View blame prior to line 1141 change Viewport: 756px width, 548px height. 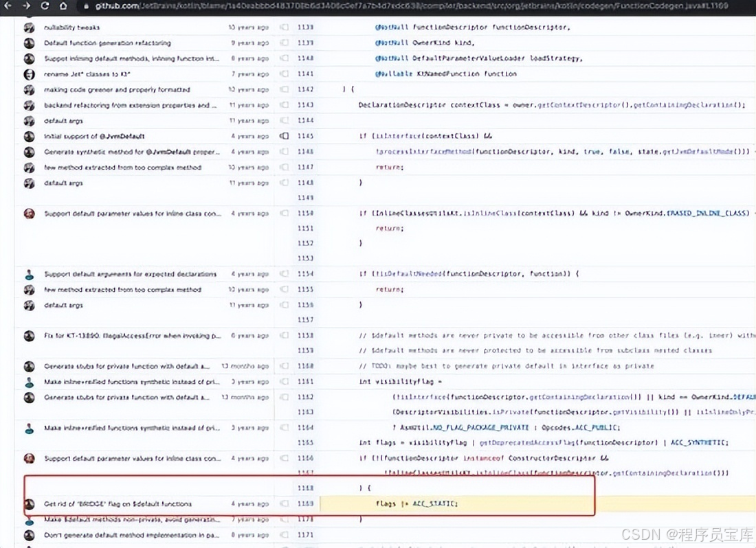click(285, 73)
